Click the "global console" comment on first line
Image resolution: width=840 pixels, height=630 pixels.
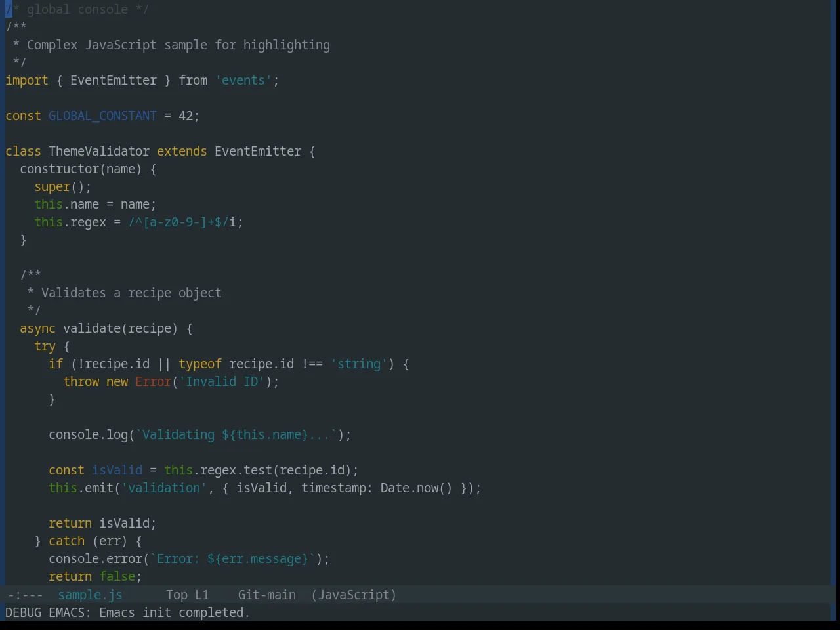[x=77, y=9]
